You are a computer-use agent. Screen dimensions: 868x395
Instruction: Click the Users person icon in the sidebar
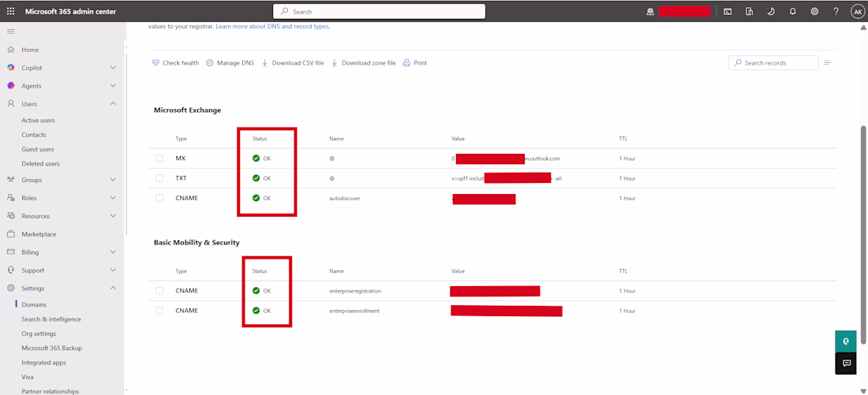click(10, 104)
